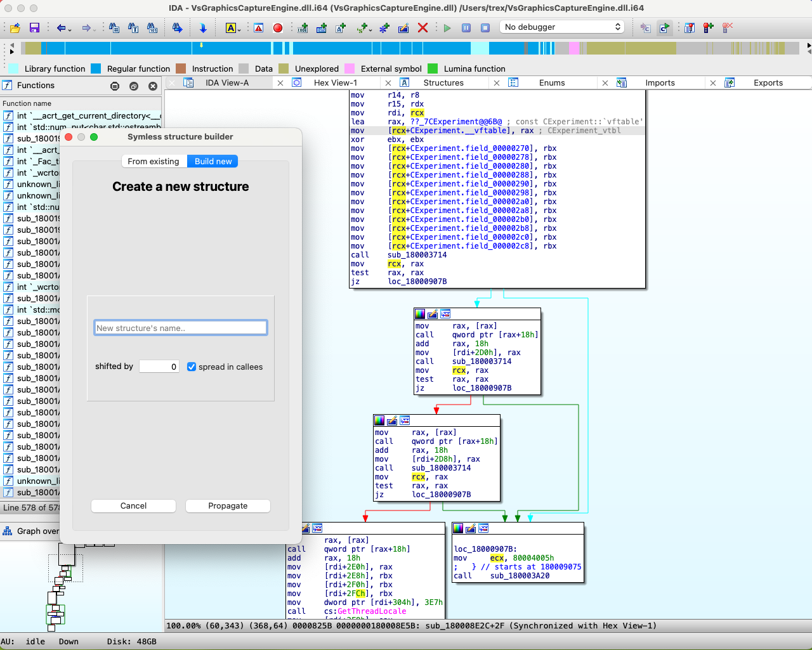Click the New structure's name input field
Image resolution: width=812 pixels, height=650 pixels.
pos(181,328)
